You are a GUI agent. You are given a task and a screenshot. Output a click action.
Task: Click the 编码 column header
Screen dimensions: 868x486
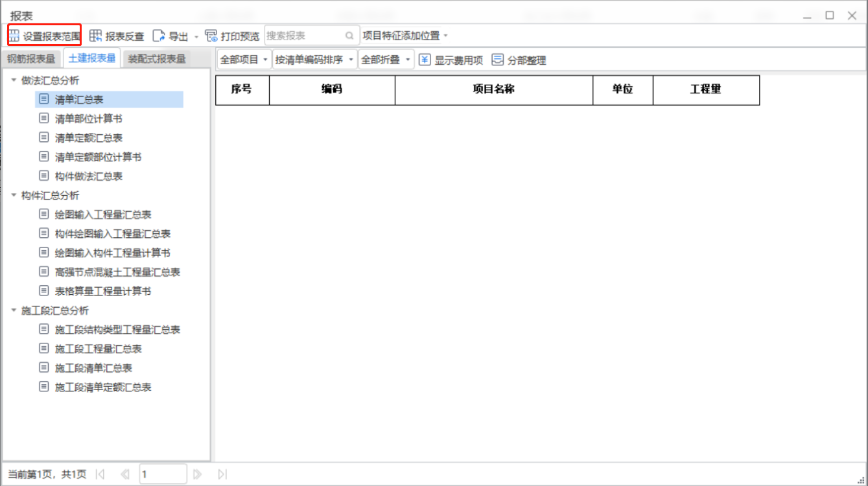click(x=332, y=90)
